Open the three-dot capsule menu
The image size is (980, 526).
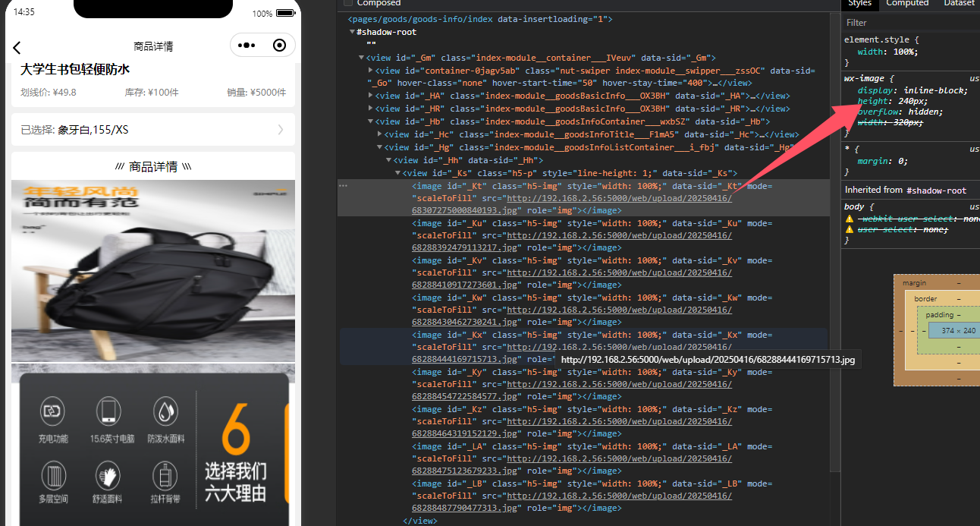point(247,46)
